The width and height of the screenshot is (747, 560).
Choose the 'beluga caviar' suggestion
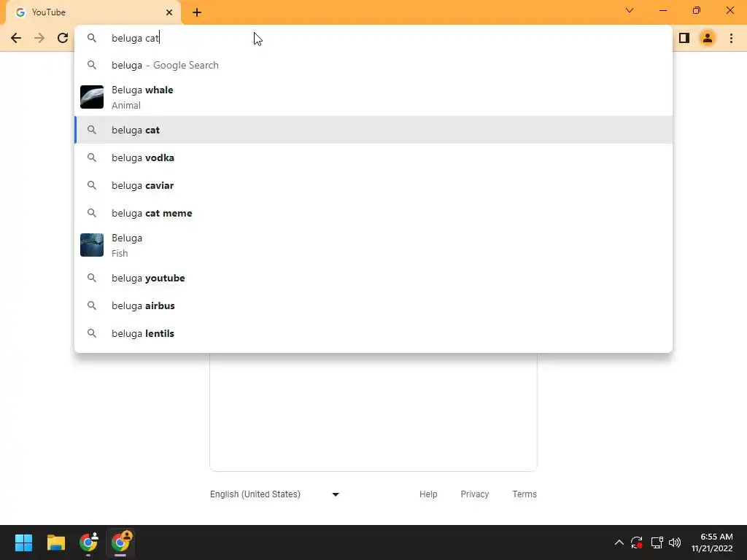tap(373, 185)
